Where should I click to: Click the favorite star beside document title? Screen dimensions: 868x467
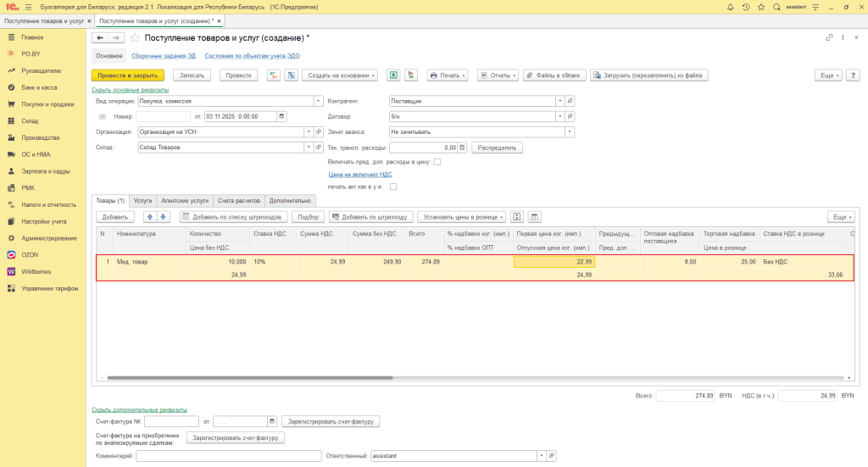(135, 38)
